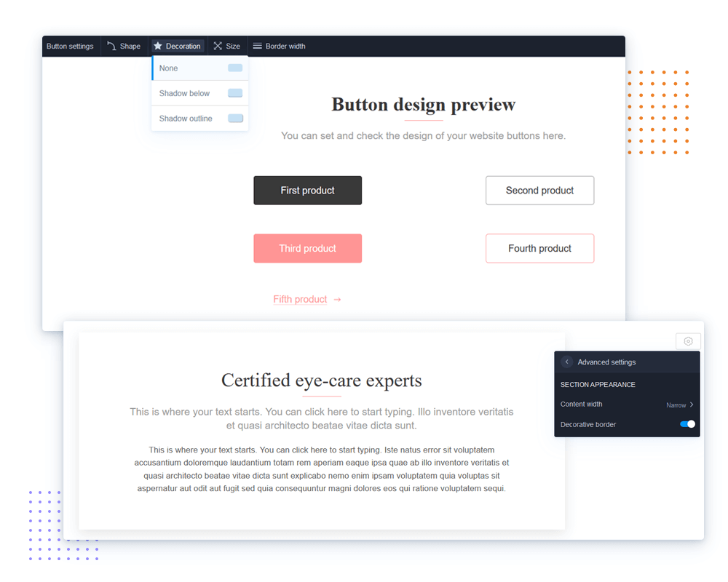This screenshot has width=728, height=582.
Task: Click the Border width lines icon
Action: [257, 46]
